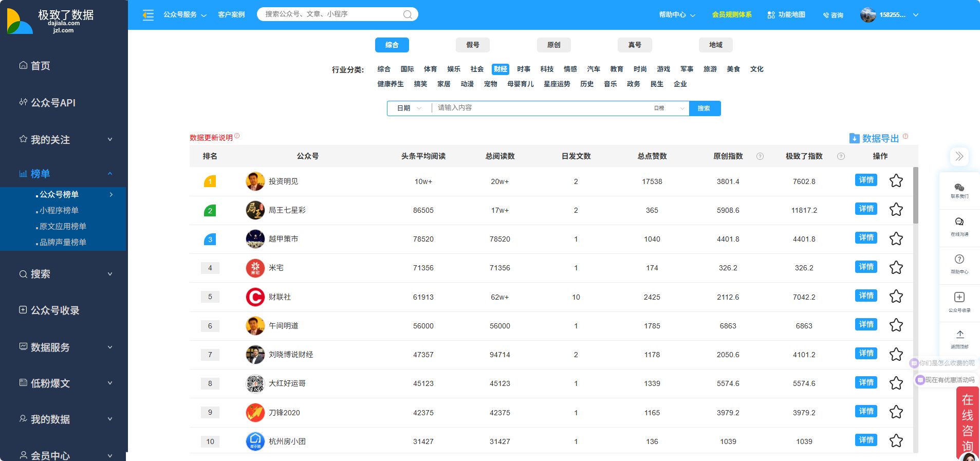Favorite 大红好运哥 with the star
This screenshot has width=980, height=461.
(x=896, y=383)
